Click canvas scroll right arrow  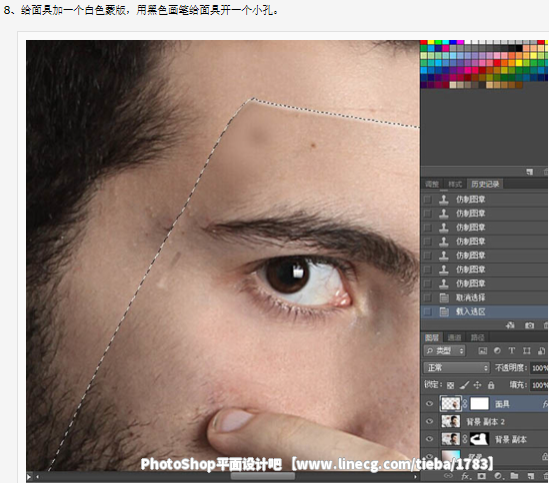click(x=416, y=476)
